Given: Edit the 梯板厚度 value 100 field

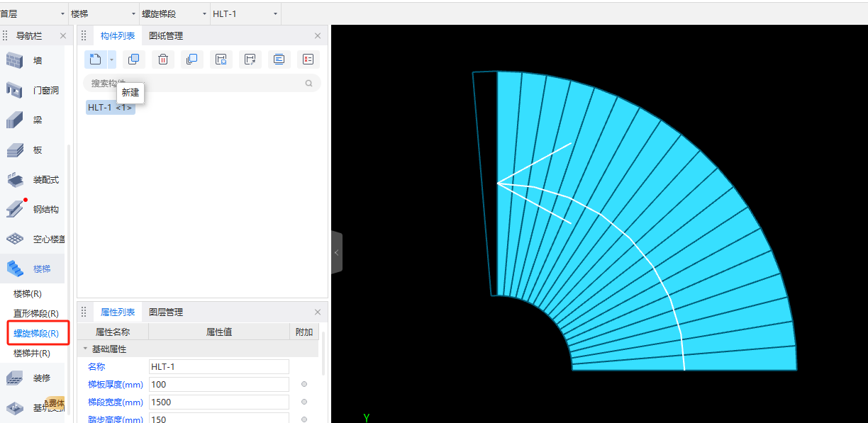Looking at the screenshot, I should 219,384.
